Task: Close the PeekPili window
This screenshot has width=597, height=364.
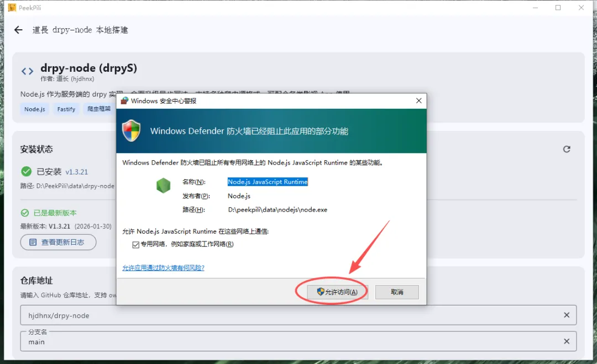Action: point(582,8)
